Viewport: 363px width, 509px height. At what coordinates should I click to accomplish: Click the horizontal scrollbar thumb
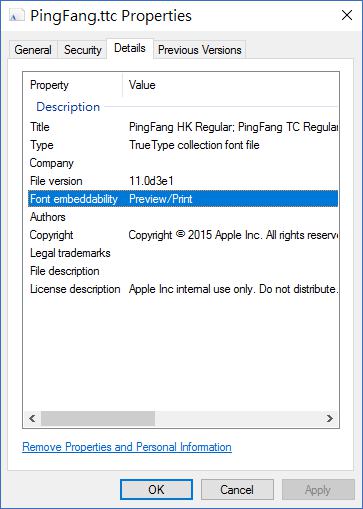(x=98, y=418)
